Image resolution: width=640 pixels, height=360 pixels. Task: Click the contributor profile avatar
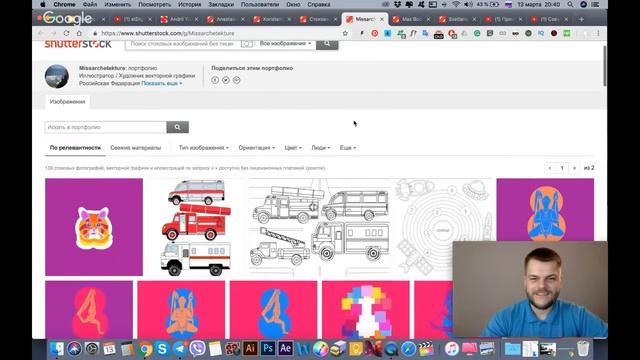57,76
